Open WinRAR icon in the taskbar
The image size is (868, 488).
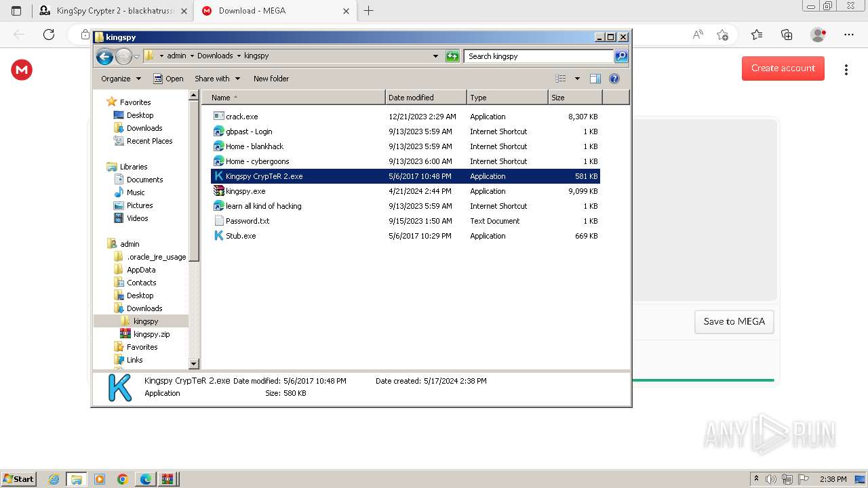tap(167, 479)
